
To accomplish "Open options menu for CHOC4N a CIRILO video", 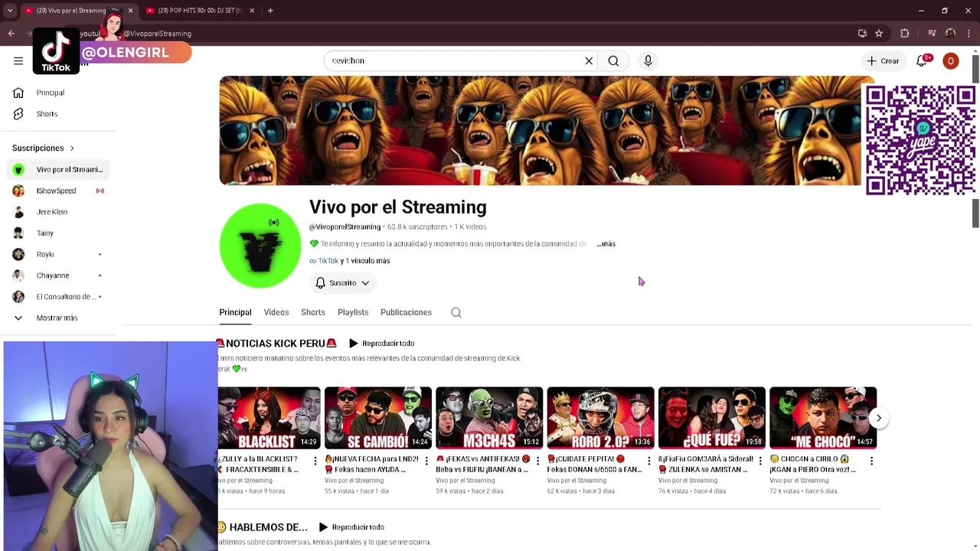I will click(871, 461).
